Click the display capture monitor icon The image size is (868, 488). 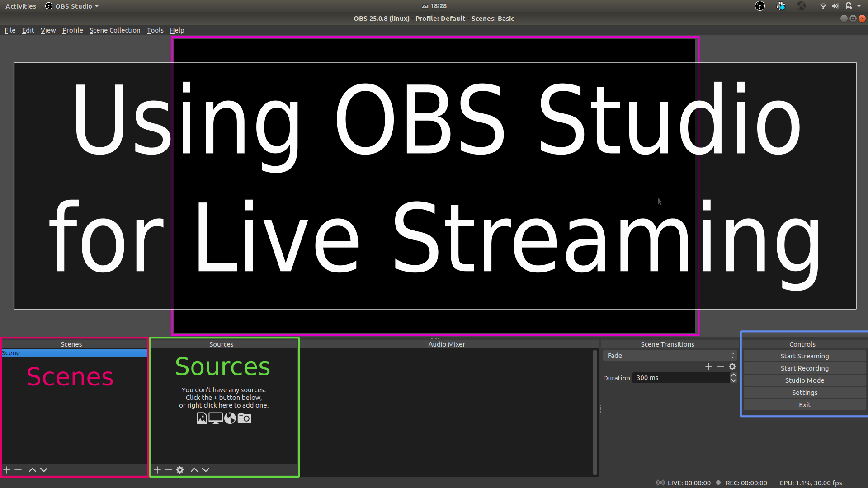pyautogui.click(x=216, y=418)
